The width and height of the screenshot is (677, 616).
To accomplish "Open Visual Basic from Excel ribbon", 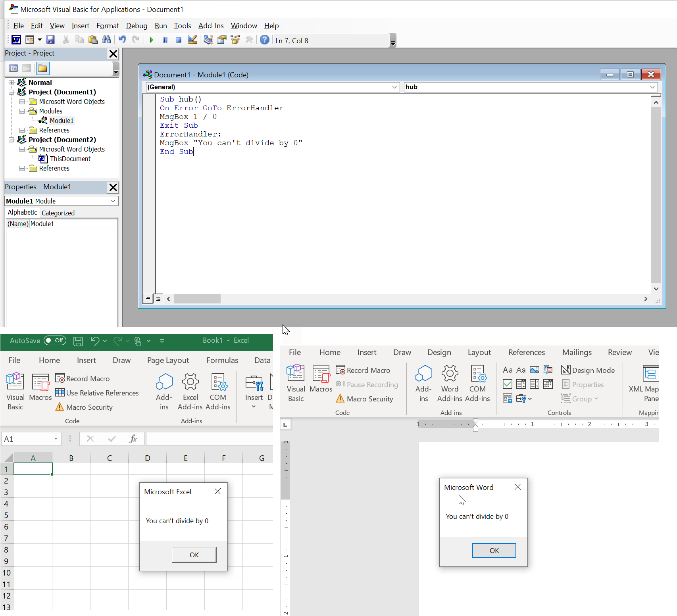I will (x=15, y=391).
